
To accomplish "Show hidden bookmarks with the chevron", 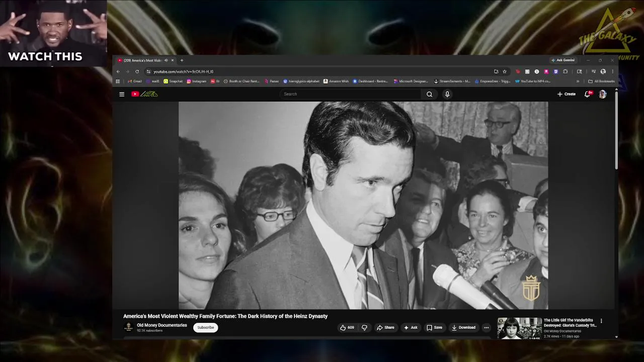I will point(578,81).
